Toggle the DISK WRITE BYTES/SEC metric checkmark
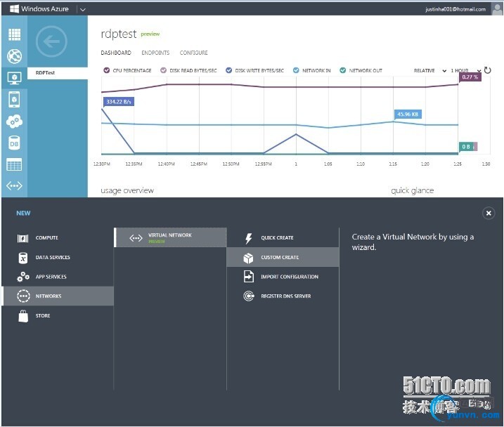 tap(228, 70)
